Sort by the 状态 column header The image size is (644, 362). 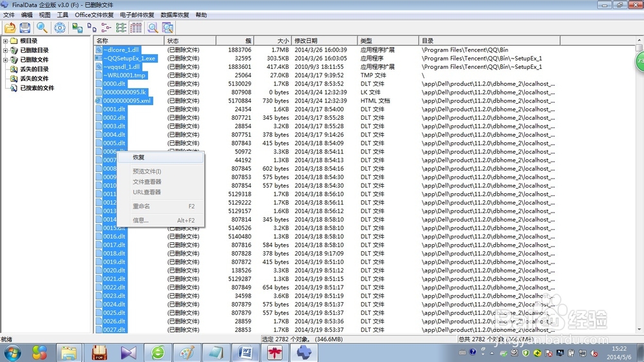click(x=190, y=41)
